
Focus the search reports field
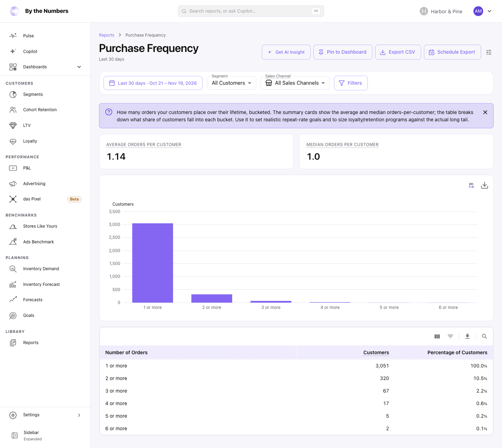(x=251, y=11)
